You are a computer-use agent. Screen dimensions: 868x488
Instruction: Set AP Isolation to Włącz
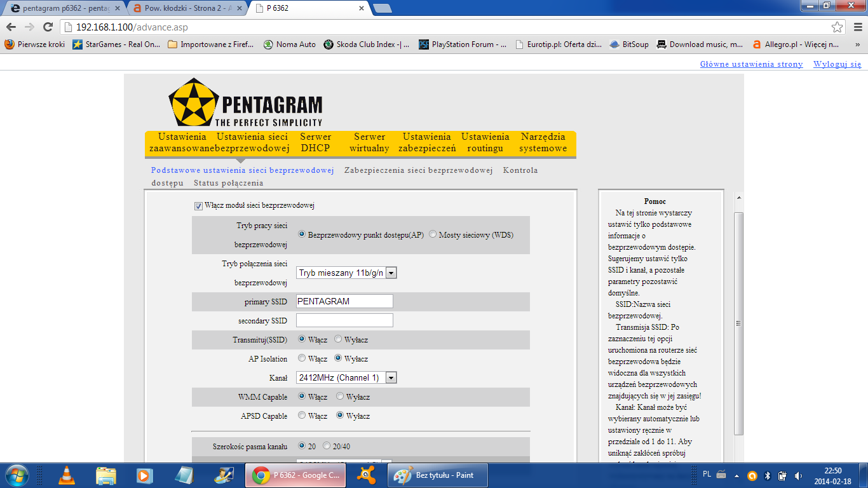click(302, 358)
